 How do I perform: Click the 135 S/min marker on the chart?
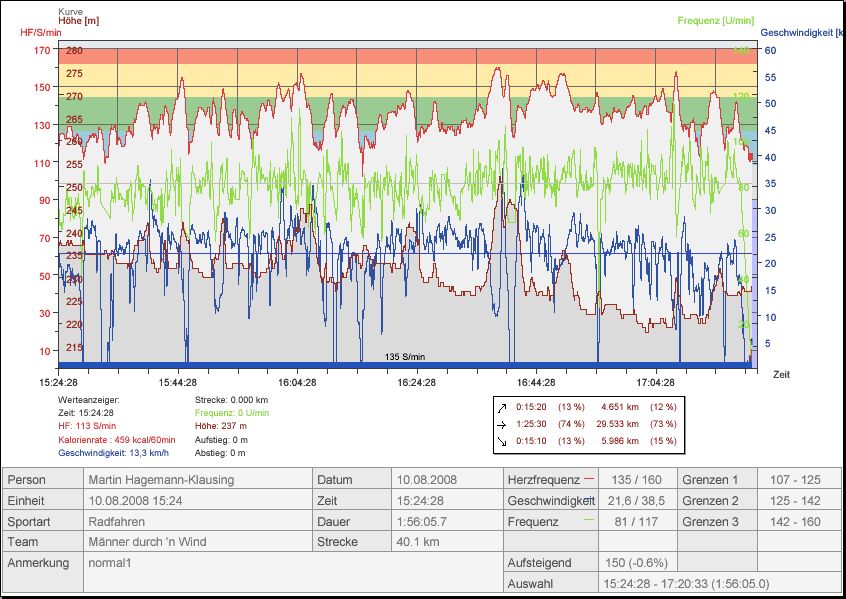tap(405, 357)
